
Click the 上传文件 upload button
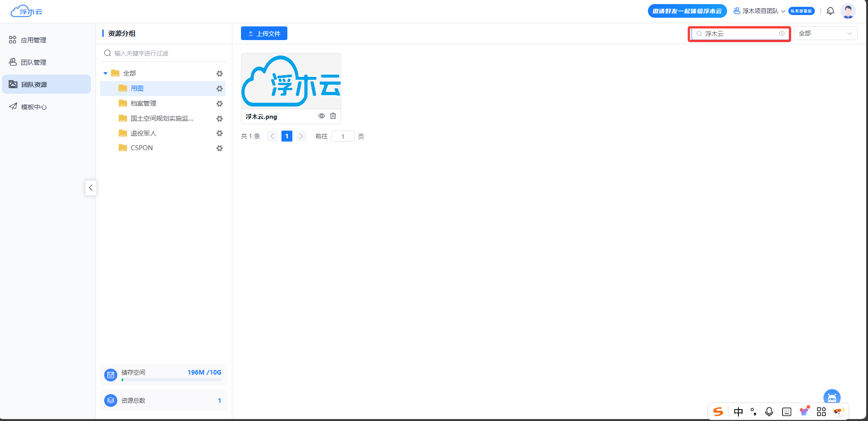pos(264,34)
